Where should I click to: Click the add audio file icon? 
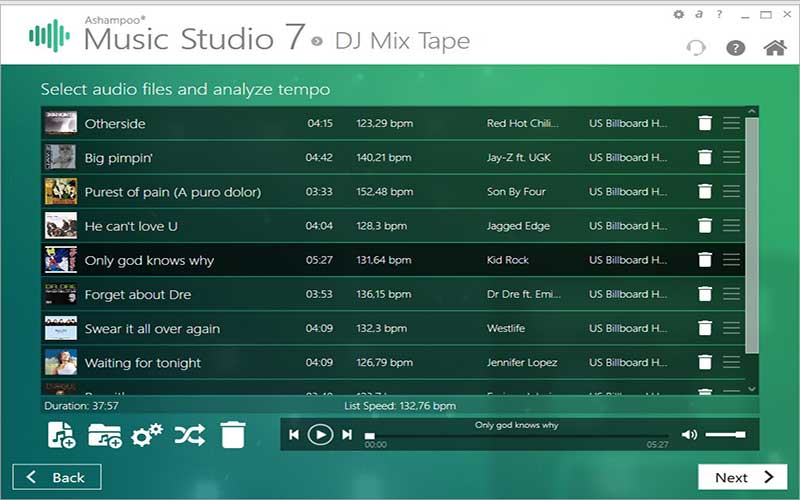(62, 435)
